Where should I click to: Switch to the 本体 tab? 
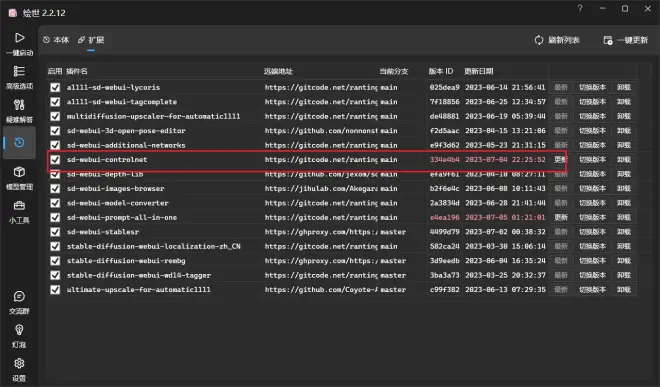[56, 40]
